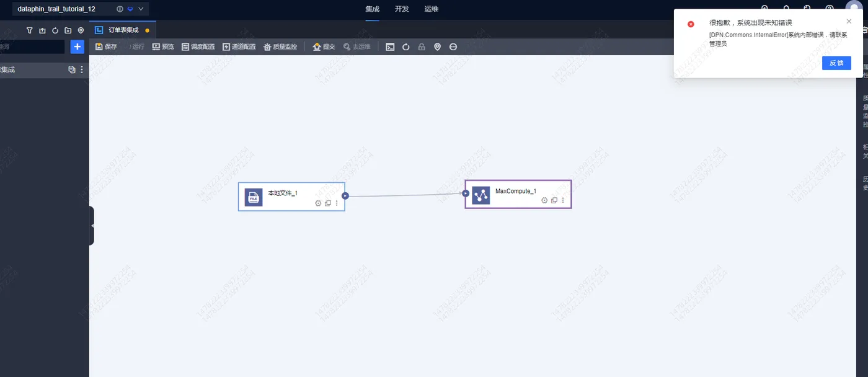Click the locate pin icon in the left panel header

click(81, 30)
